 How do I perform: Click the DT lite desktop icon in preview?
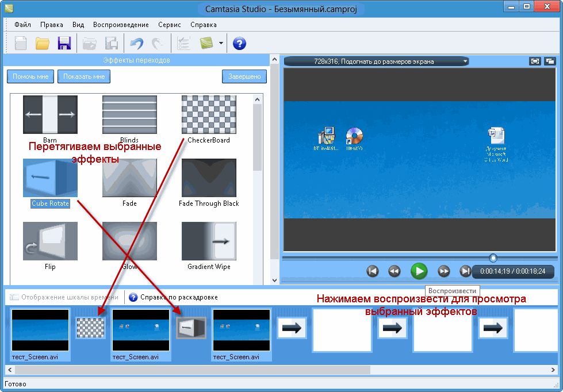click(x=326, y=139)
